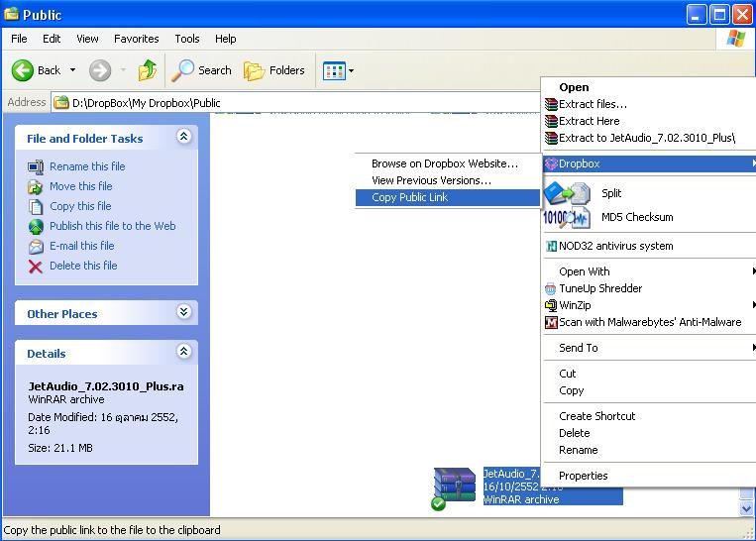Collapse the File and Folder Tasks panel
This screenshot has width=756, height=541.
183,137
